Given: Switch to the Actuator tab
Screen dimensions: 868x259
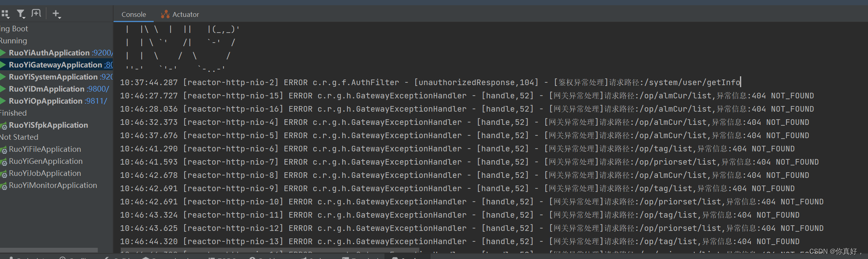Looking at the screenshot, I should click(x=180, y=14).
